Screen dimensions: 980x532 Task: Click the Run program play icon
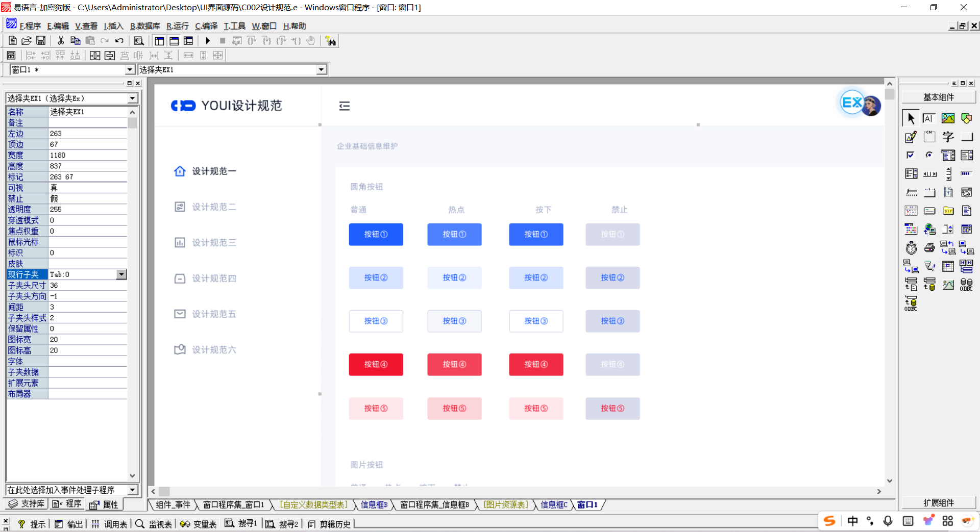tap(207, 41)
